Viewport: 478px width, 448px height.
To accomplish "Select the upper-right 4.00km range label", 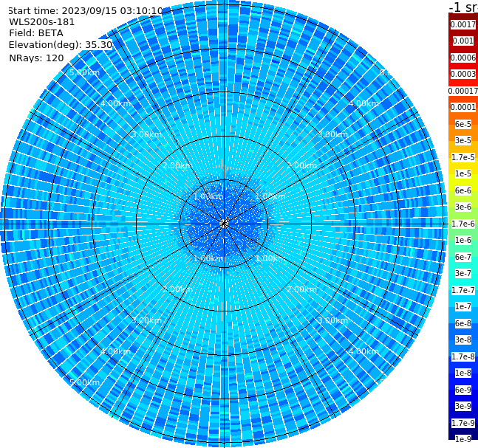I will 363,103.
